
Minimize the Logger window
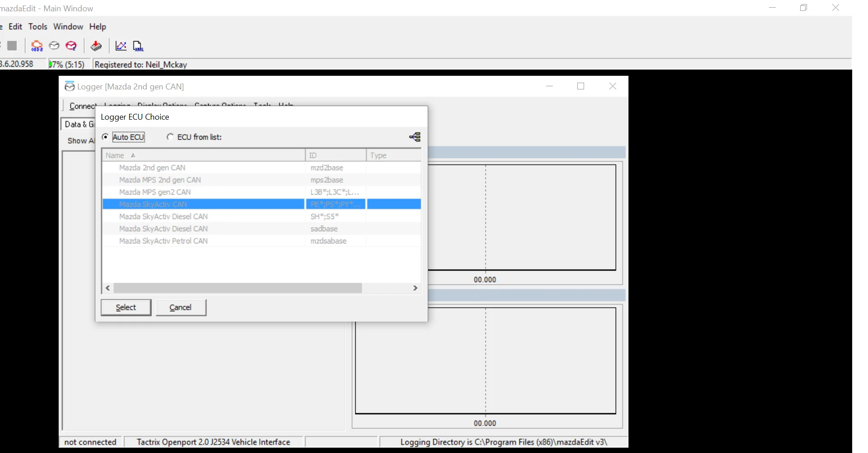click(x=550, y=86)
